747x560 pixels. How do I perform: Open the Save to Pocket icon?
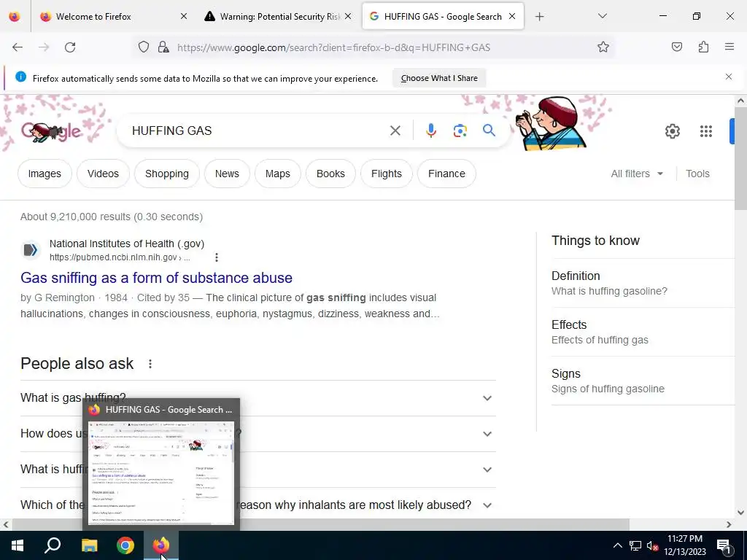pyautogui.click(x=677, y=47)
